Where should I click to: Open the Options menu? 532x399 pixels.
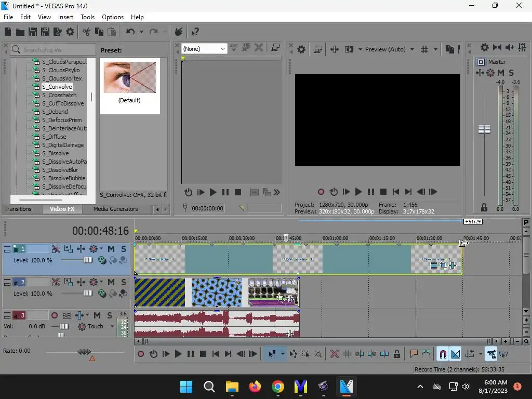coord(113,17)
